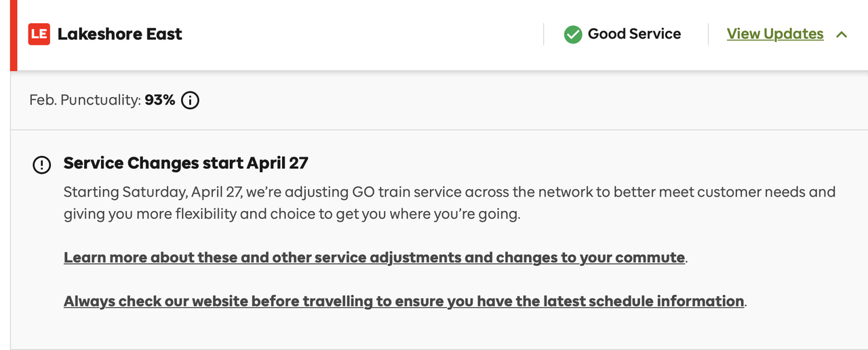Click the divider line left of Good Service

(x=544, y=35)
